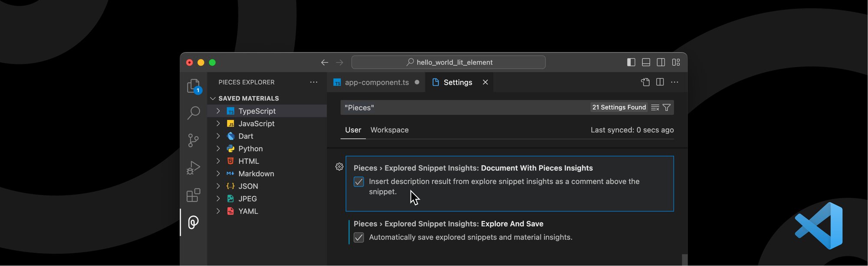Image resolution: width=868 pixels, height=266 pixels.
Task: Split the editor to the right
Action: [x=660, y=82]
